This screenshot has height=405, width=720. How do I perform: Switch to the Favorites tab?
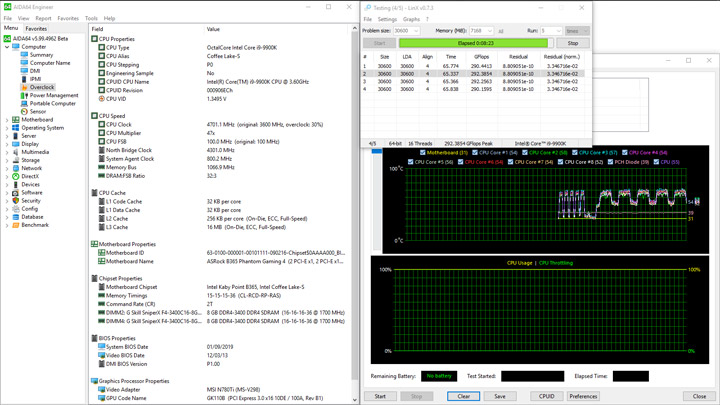point(36,29)
